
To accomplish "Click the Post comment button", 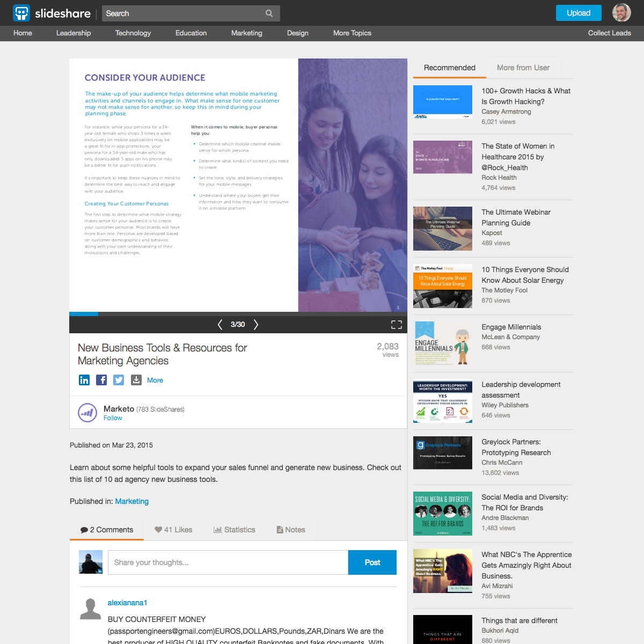I will pos(372,562).
